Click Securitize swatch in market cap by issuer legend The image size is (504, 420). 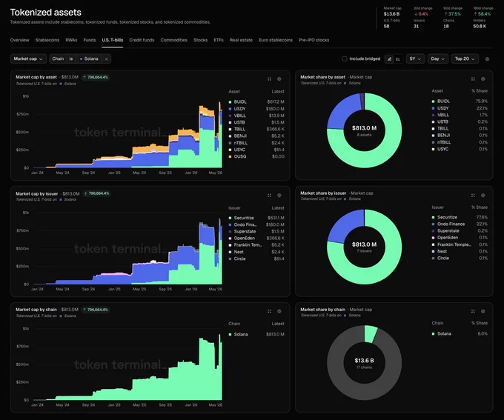point(231,218)
